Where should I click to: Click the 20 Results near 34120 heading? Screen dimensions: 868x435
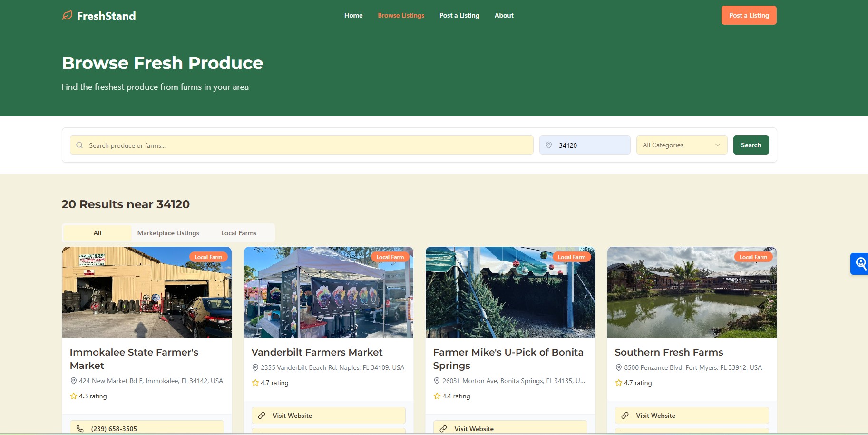coord(126,204)
